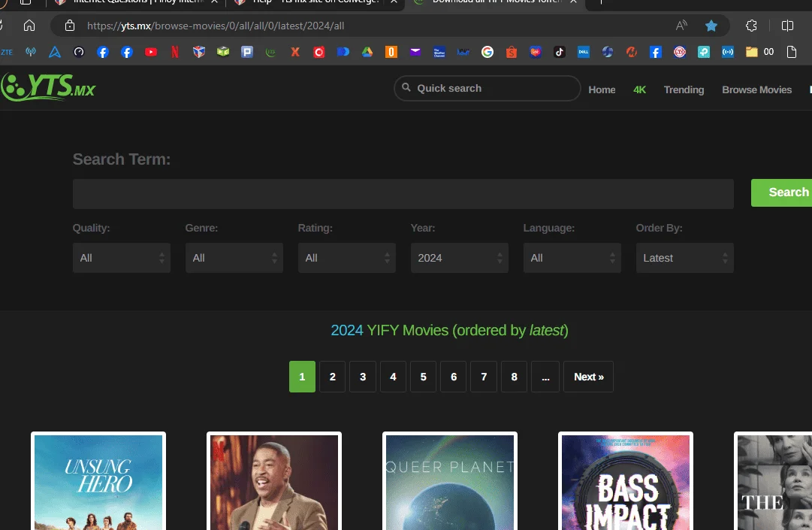812x530 pixels.
Task: Open the purple mail envelope bookmark
Action: [x=415, y=52]
